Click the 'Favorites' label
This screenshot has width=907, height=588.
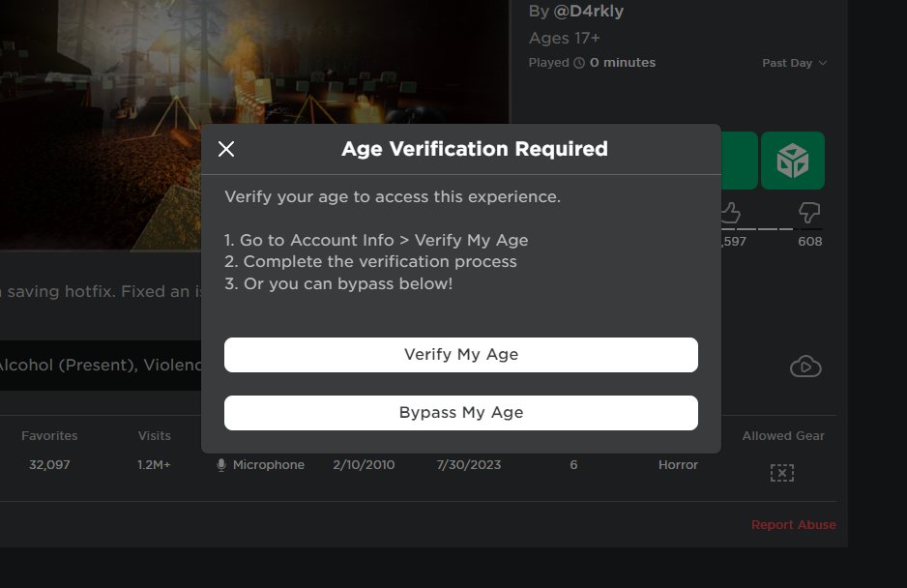tap(49, 436)
